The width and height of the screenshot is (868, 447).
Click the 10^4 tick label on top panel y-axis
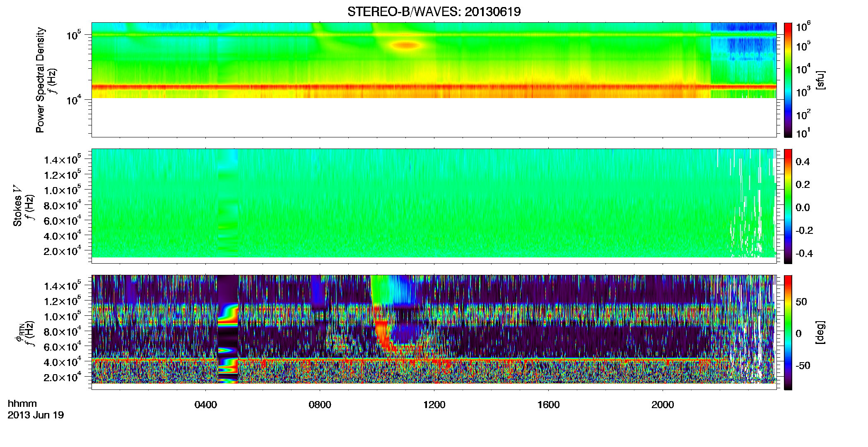pos(73,100)
